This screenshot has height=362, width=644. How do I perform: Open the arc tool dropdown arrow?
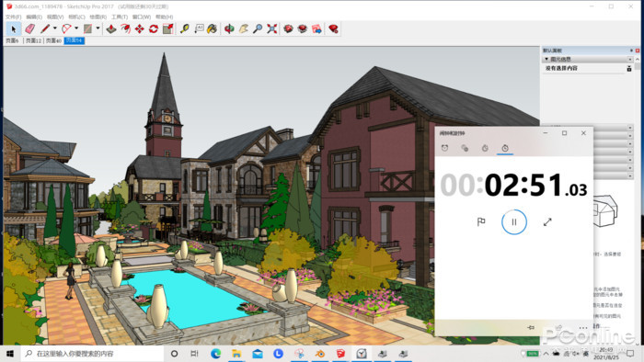pos(76,28)
